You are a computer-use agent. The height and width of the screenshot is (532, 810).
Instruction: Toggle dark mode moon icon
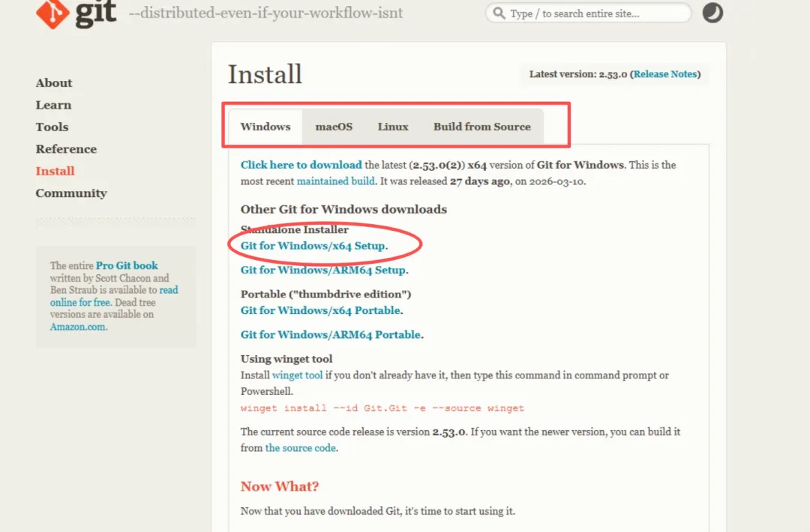712,13
